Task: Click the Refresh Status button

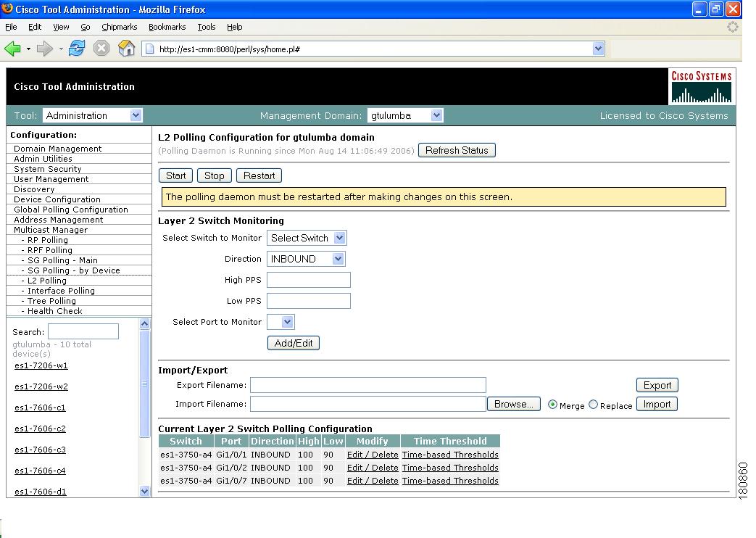Action: click(457, 151)
